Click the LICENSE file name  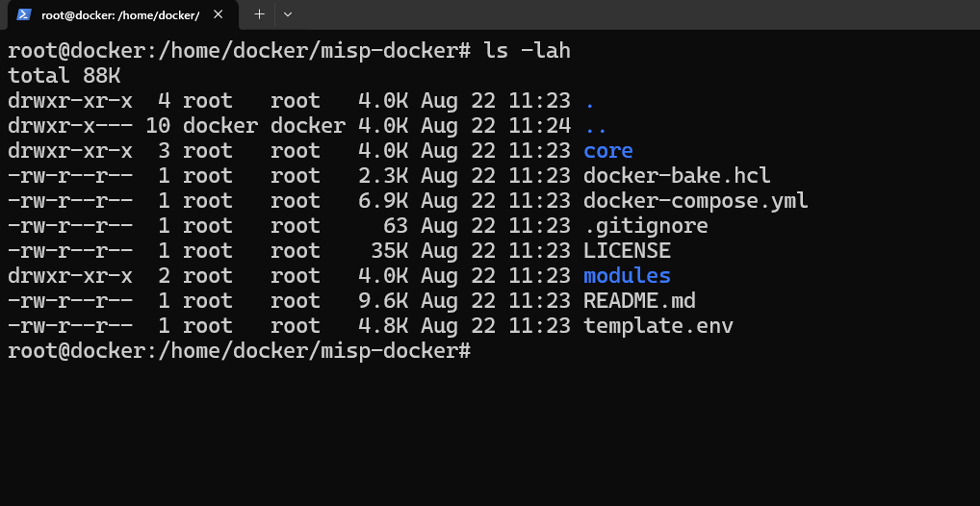point(627,251)
